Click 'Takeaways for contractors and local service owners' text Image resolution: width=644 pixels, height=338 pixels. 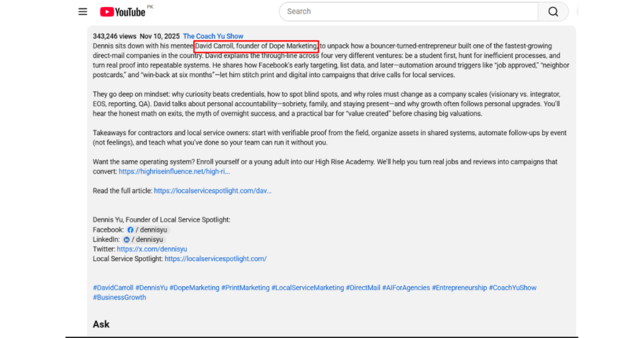click(x=170, y=133)
